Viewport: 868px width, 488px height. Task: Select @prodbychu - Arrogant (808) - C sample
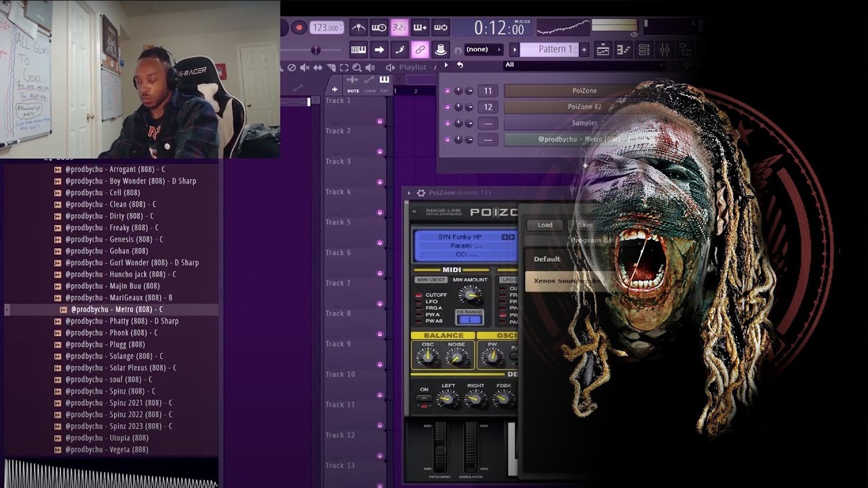pyautogui.click(x=115, y=169)
